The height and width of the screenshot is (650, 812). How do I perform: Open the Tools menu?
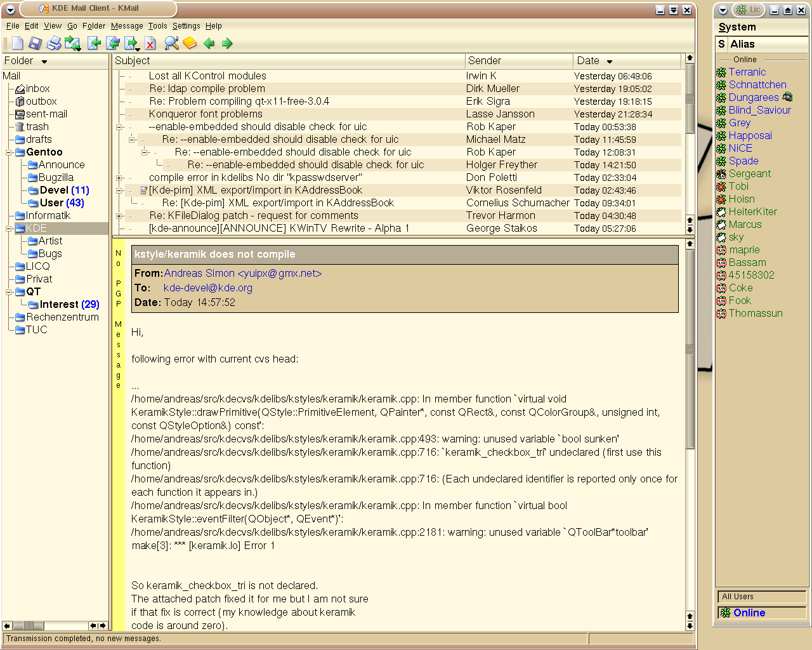coord(157,26)
